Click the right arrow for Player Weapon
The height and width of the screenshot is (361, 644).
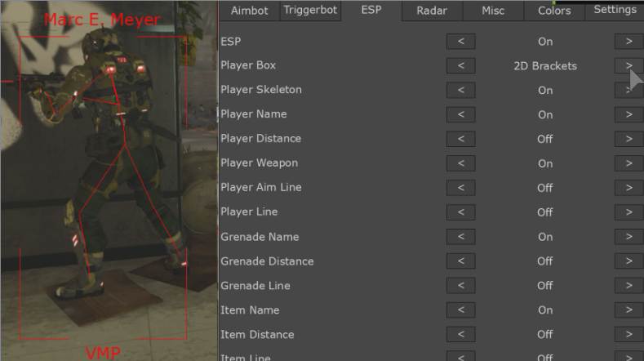coord(628,163)
